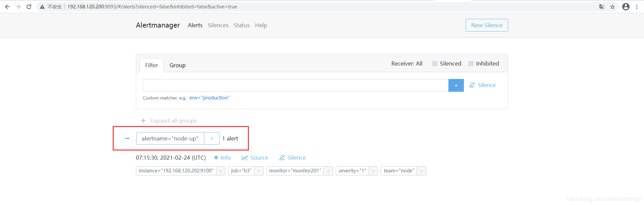
Task: Click the monitor="monitor201" label
Action: (x=295, y=171)
